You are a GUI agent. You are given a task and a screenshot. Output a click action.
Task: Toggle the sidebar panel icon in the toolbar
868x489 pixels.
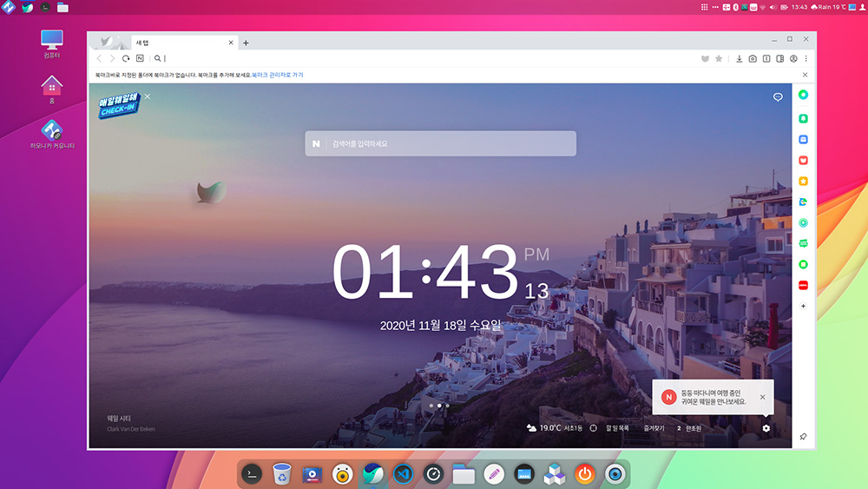click(780, 59)
